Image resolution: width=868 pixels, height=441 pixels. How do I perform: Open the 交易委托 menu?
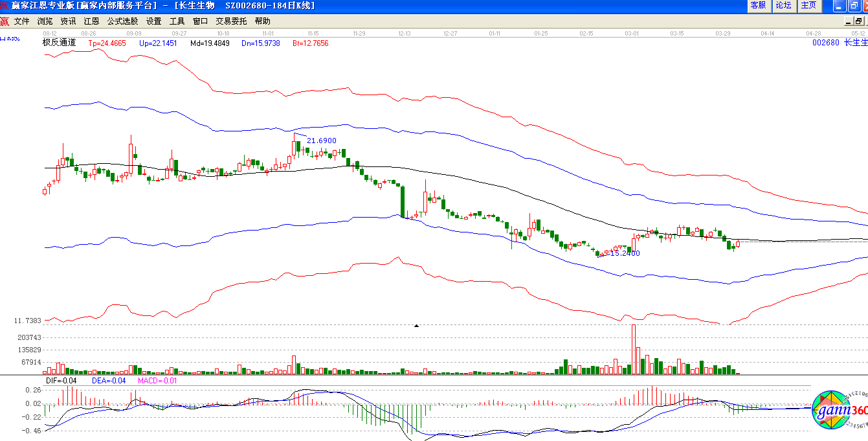(232, 21)
